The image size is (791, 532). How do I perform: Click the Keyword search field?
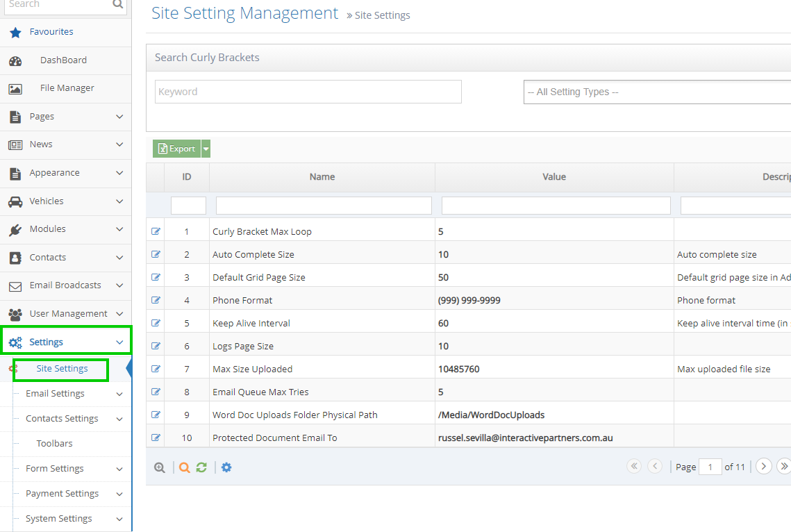click(308, 92)
